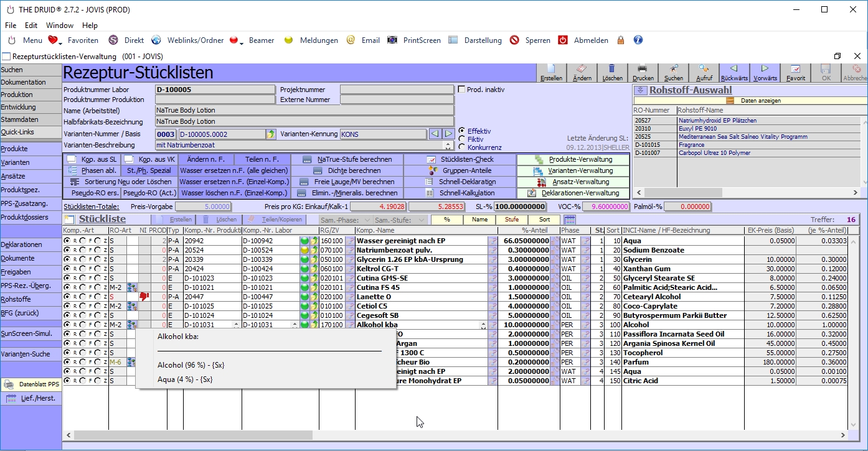
Task: Enable the Prod. inaktiv checkbox
Action: (461, 90)
